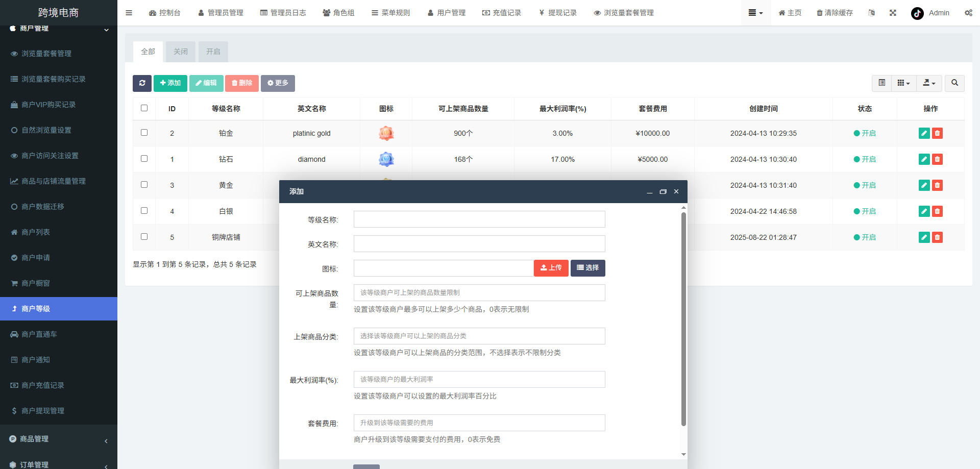Open table search with the magnifier icon
Viewport: 980px width, 469px height.
[954, 83]
